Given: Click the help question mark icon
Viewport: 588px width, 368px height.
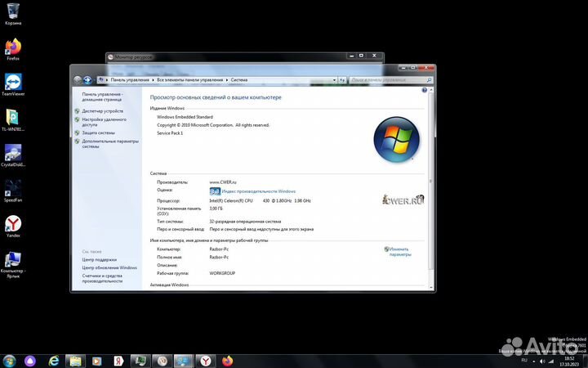Looking at the screenshot, I should [424, 90].
